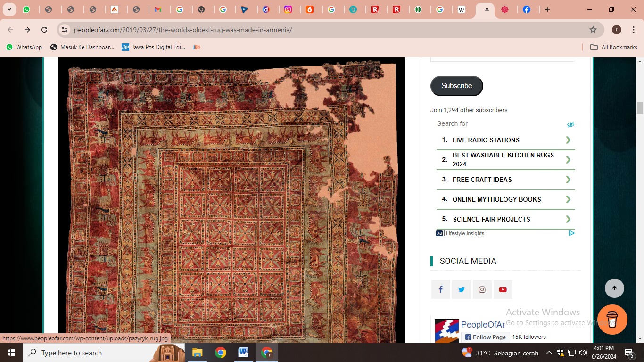This screenshot has width=644, height=362.
Task: Switch to the Gmail tab
Action: click(158, 9)
